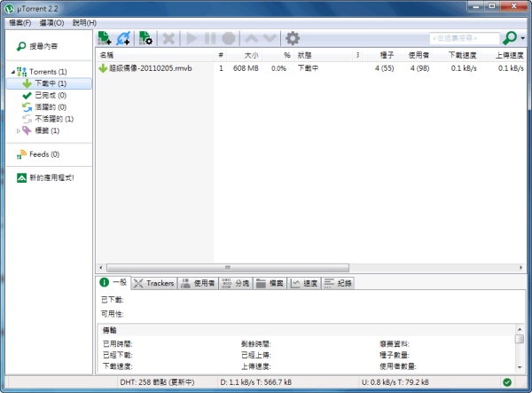Click 4 (98) peers cell
Image resolution: width=532 pixels, height=393 pixels.
coord(419,68)
